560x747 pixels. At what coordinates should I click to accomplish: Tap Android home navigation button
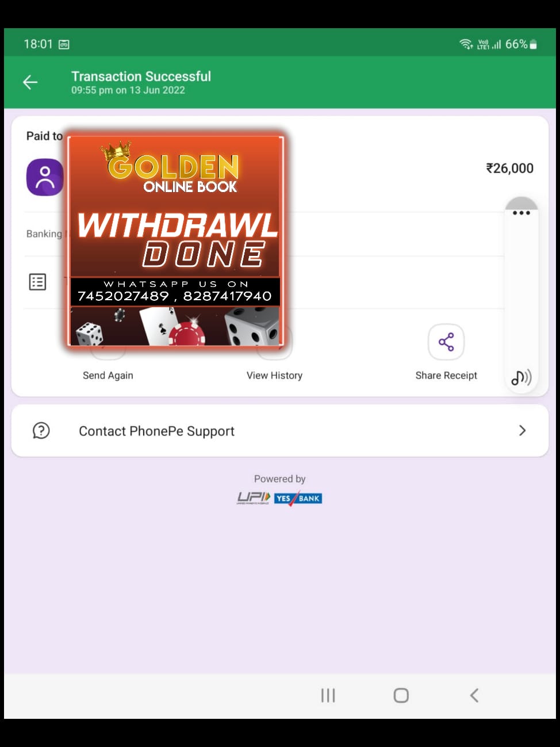pyautogui.click(x=401, y=695)
